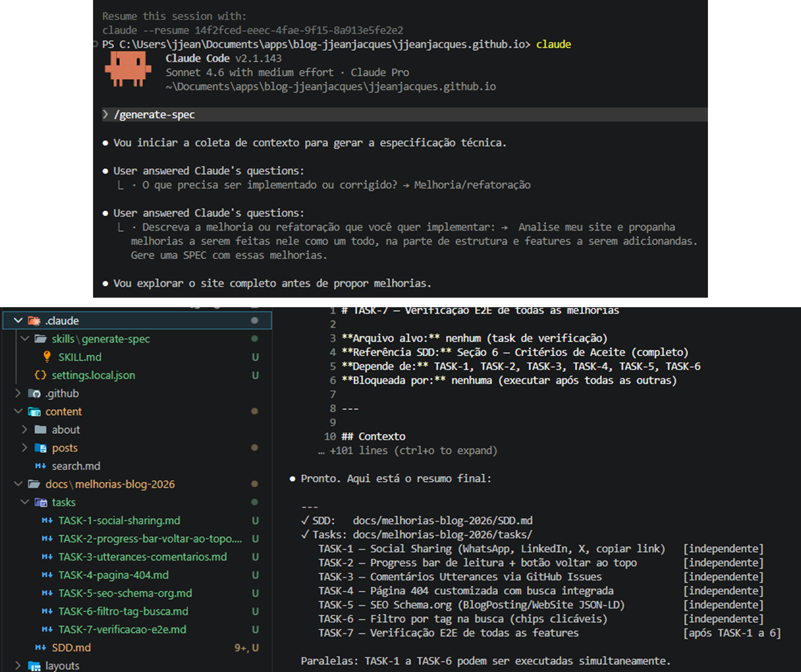Click the posts folder icon

coord(41,448)
